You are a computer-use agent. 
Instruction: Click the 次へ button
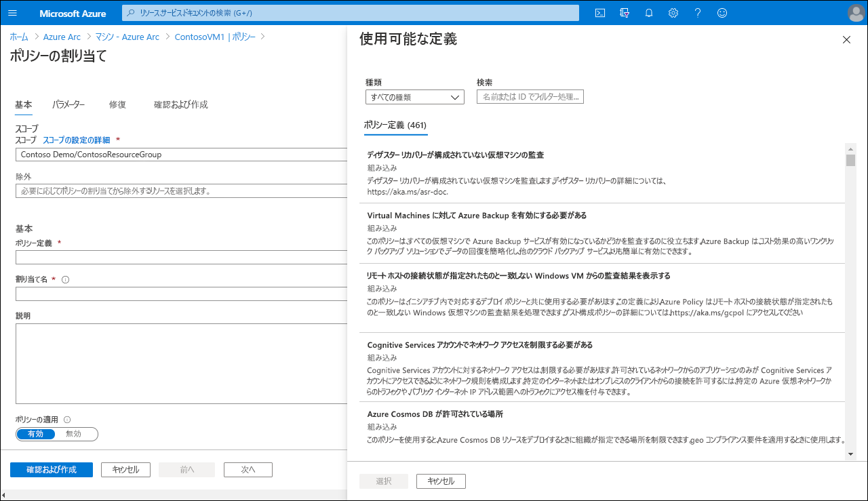click(x=248, y=470)
